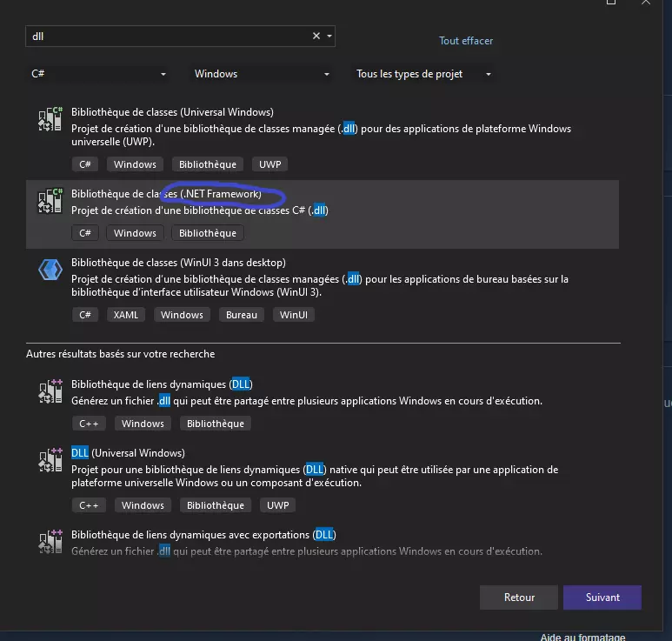This screenshot has width=672, height=641.
Task: Select Bibliothèque de liens dynamiques avec exportations
Action: coord(203,535)
